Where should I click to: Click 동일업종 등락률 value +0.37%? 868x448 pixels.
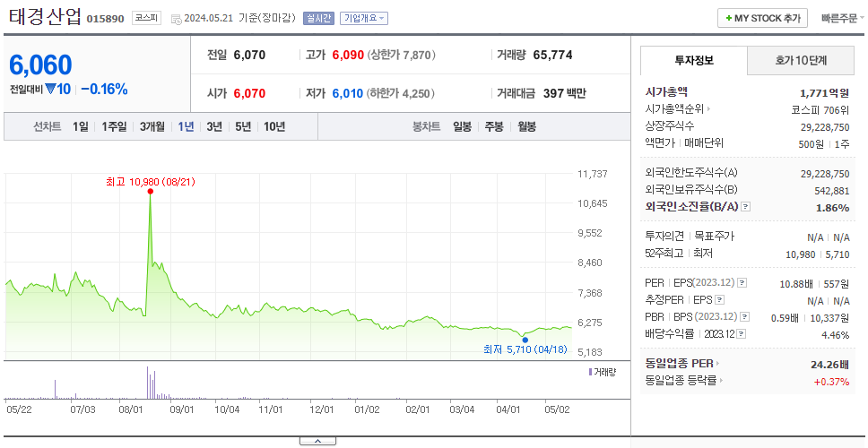pyautogui.click(x=831, y=381)
